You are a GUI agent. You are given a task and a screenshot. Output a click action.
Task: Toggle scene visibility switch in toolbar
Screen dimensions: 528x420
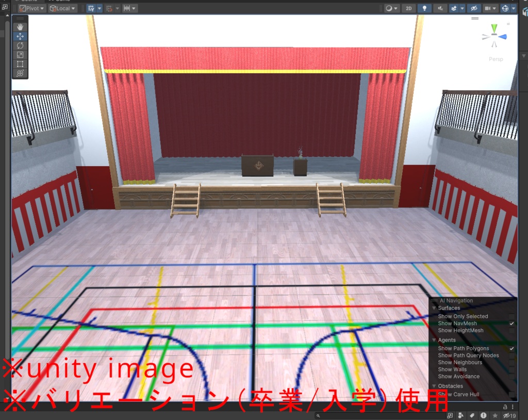(x=474, y=8)
